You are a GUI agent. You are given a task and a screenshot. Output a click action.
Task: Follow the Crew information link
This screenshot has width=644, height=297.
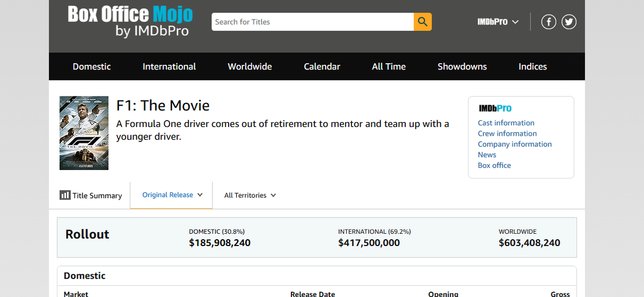[x=507, y=133]
